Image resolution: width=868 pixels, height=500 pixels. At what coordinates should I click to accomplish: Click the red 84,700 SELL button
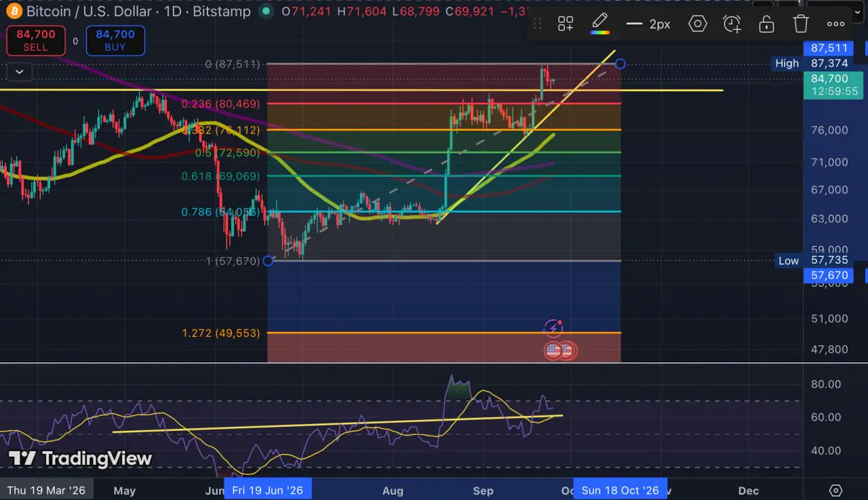click(36, 41)
